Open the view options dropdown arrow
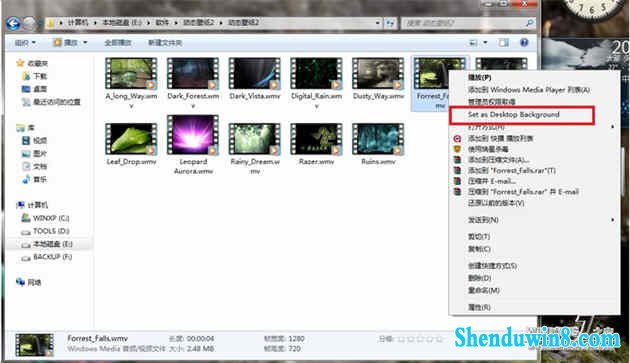 pos(485,43)
